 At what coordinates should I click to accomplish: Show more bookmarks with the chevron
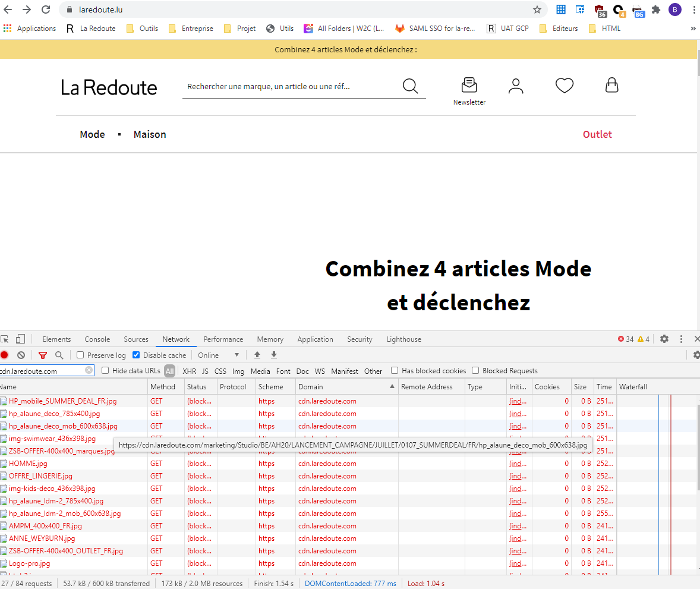click(x=693, y=28)
